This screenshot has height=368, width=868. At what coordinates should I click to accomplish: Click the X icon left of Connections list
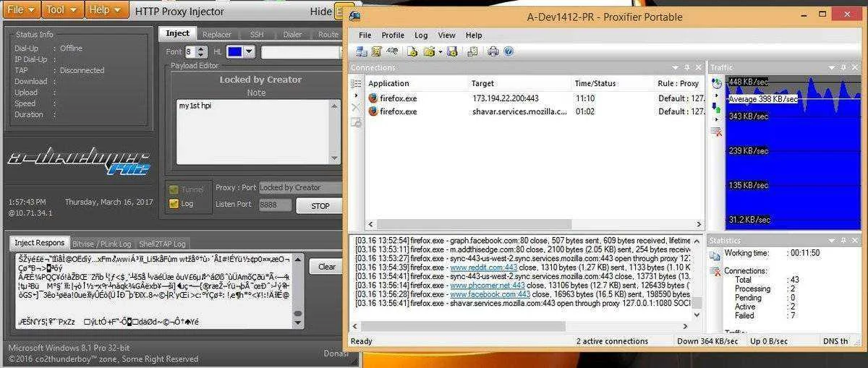pos(356,107)
